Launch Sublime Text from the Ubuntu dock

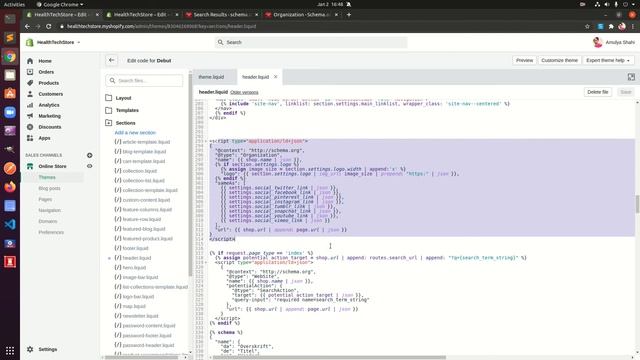pyautogui.click(x=10, y=38)
